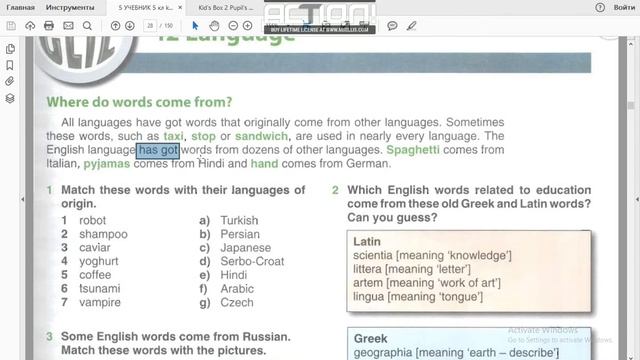640x360 pixels.
Task: Click the upload to cloud icon
Action: (30, 26)
